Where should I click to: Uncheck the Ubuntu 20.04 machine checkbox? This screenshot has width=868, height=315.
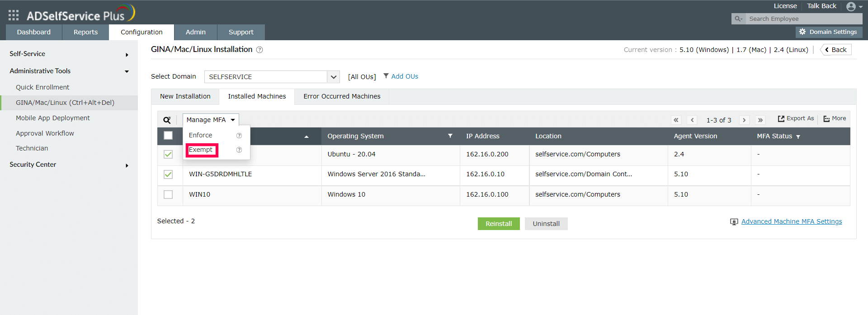168,155
